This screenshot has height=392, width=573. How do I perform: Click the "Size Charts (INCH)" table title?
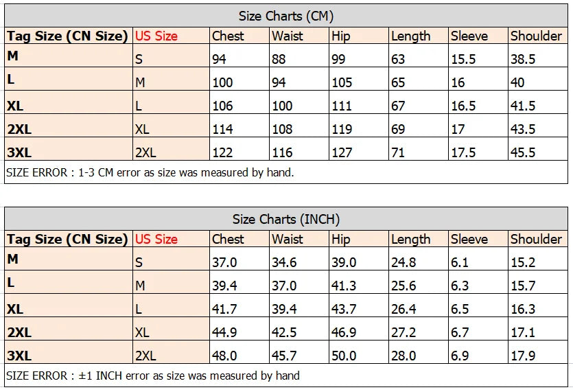(286, 219)
